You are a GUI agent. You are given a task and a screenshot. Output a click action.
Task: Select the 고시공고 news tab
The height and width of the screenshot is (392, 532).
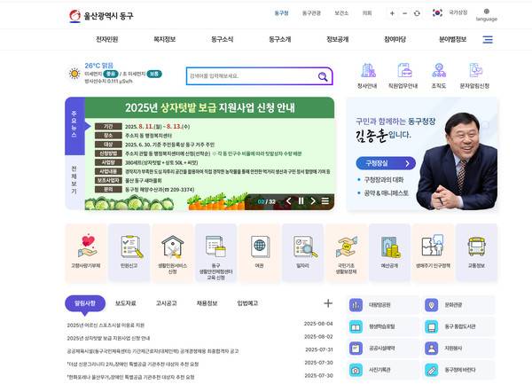167,303
